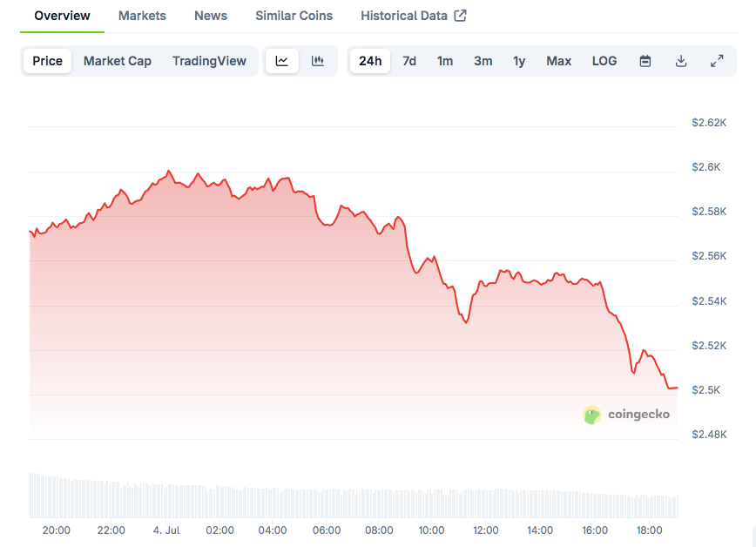Open the Similar Coins tab

pyautogui.click(x=294, y=16)
